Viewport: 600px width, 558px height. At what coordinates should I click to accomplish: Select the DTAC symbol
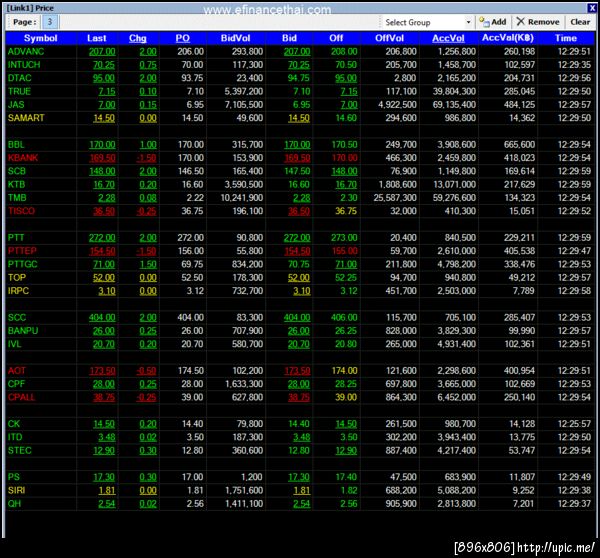click(19, 78)
